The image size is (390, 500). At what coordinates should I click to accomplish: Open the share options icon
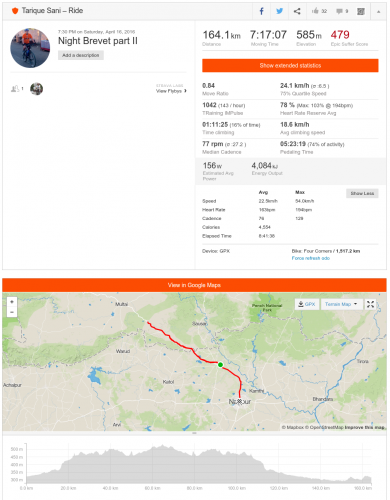click(297, 11)
